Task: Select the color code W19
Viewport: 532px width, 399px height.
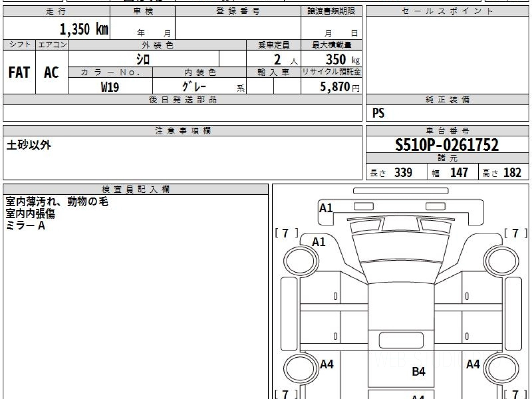Action: point(110,87)
